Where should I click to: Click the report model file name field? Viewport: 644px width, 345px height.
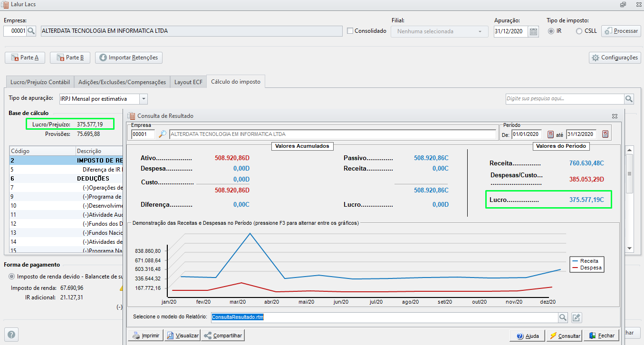point(384,317)
